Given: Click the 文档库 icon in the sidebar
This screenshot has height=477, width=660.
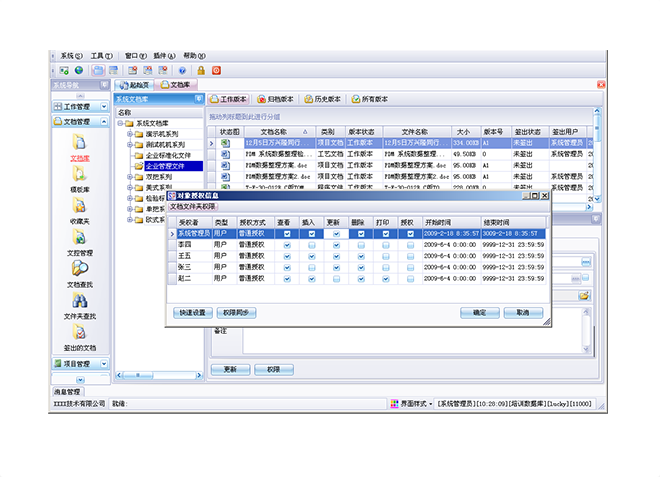Looking at the screenshot, I should click(x=79, y=145).
